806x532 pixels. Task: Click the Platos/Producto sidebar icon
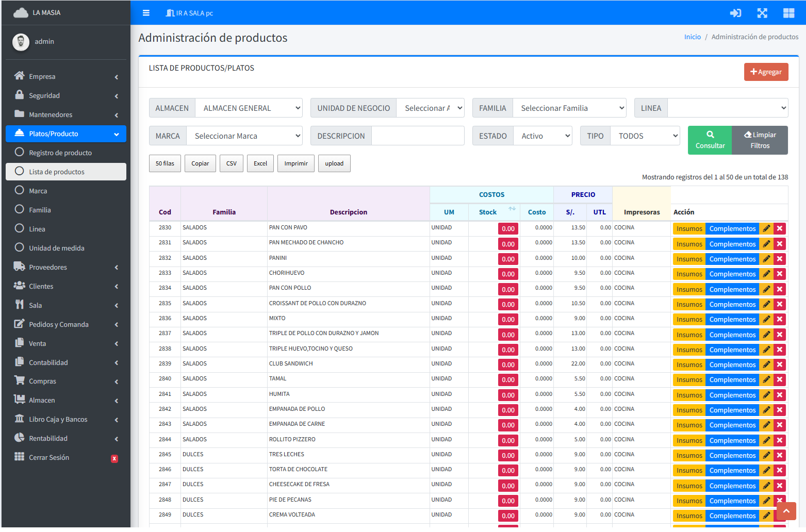point(19,134)
